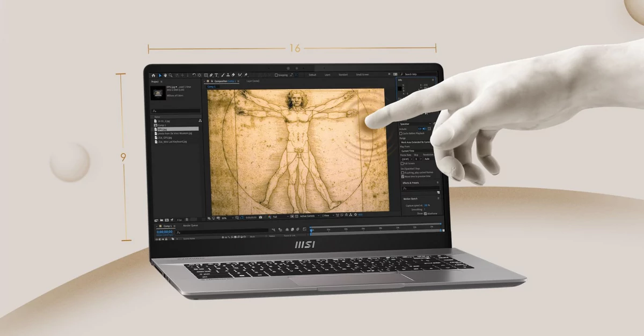Click the GPU.jpg thumbnail preview in Project panel
This screenshot has width=644, height=336.
[x=158, y=93]
